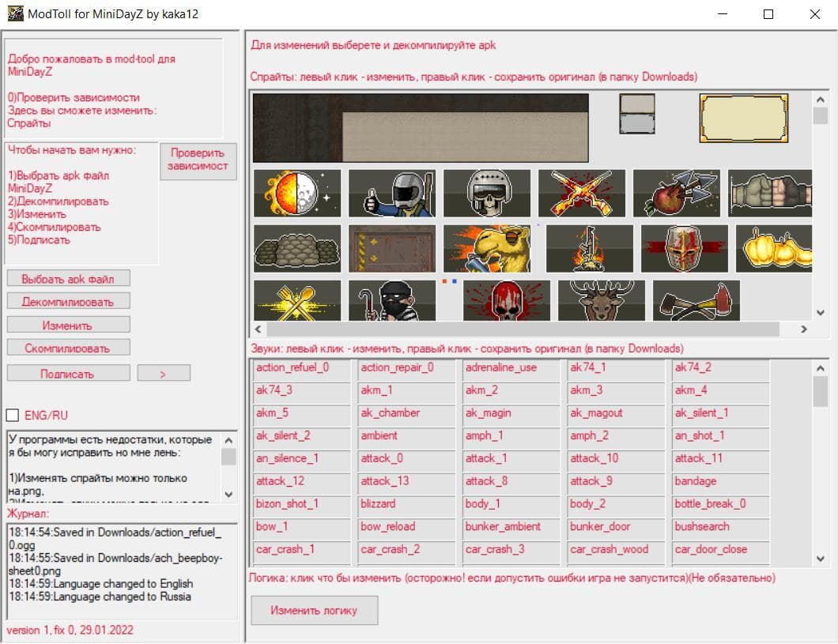Image resolution: width=838 pixels, height=644 pixels.
Task: Select the burning sword bonfire sprite
Action: pos(590,249)
